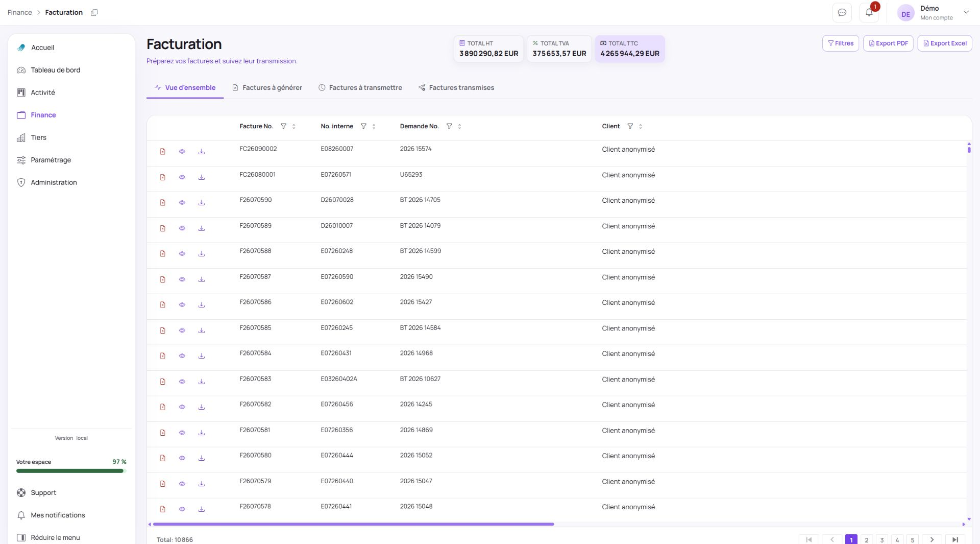Download invoice F26070585

202,330
